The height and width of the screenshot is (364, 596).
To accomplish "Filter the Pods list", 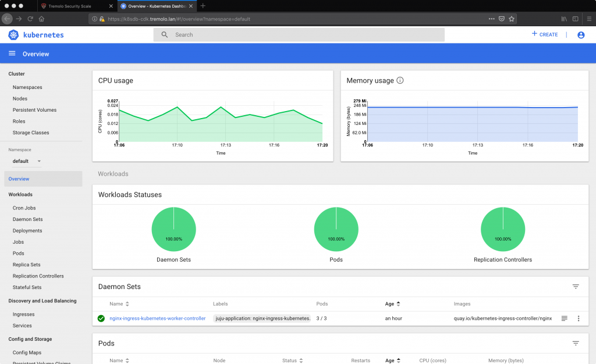I will pos(576,343).
